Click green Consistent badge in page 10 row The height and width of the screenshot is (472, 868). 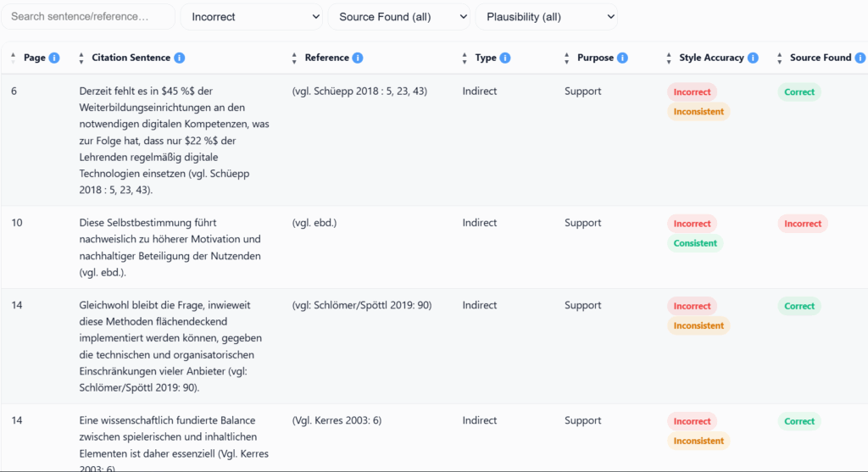coord(695,243)
